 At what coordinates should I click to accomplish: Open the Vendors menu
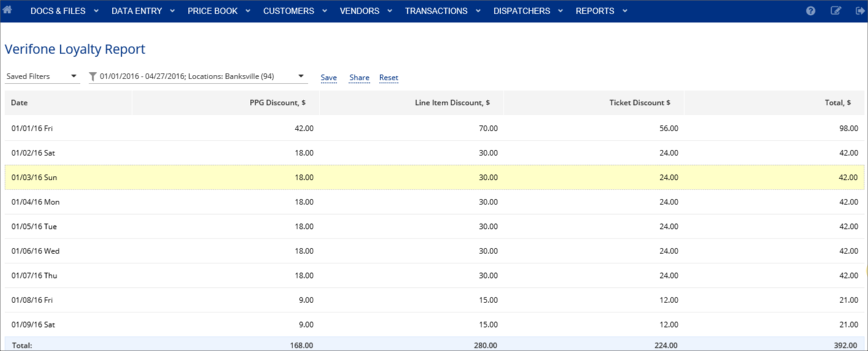coord(366,11)
